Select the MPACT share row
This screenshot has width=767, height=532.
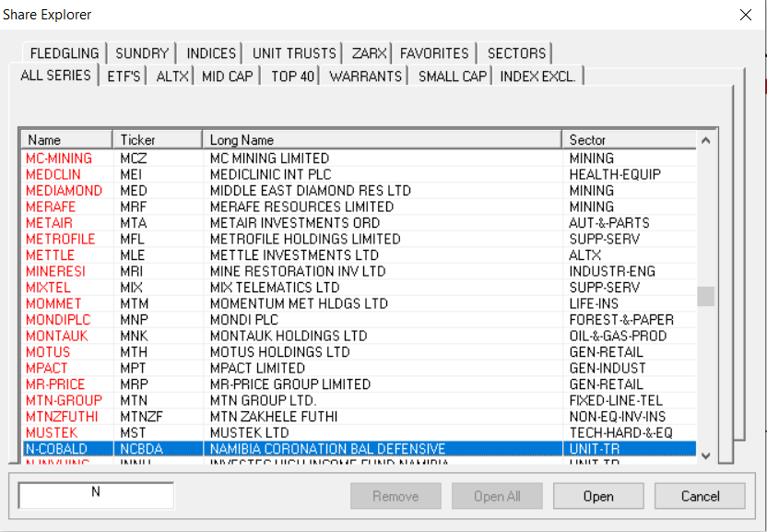[360, 368]
